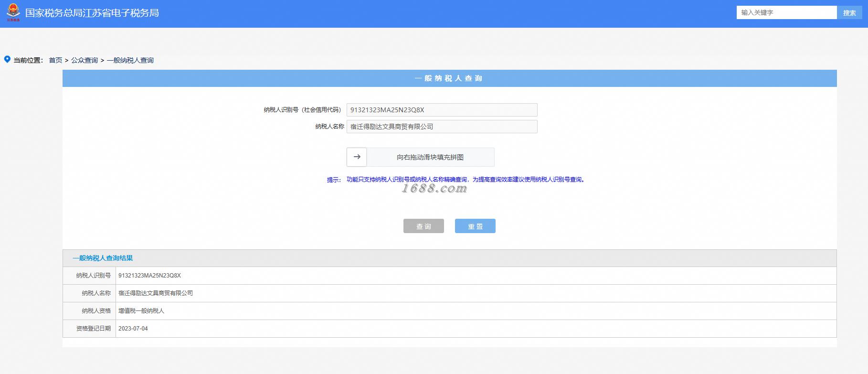Select registration date 2023-07-04
Screen dimensions: 868x374
pos(133,329)
